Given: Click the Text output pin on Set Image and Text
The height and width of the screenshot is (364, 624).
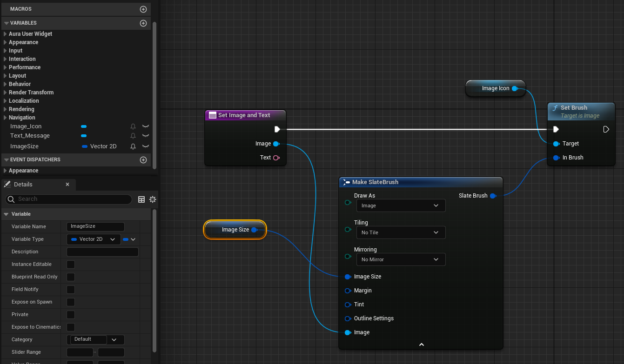Looking at the screenshot, I should point(276,158).
